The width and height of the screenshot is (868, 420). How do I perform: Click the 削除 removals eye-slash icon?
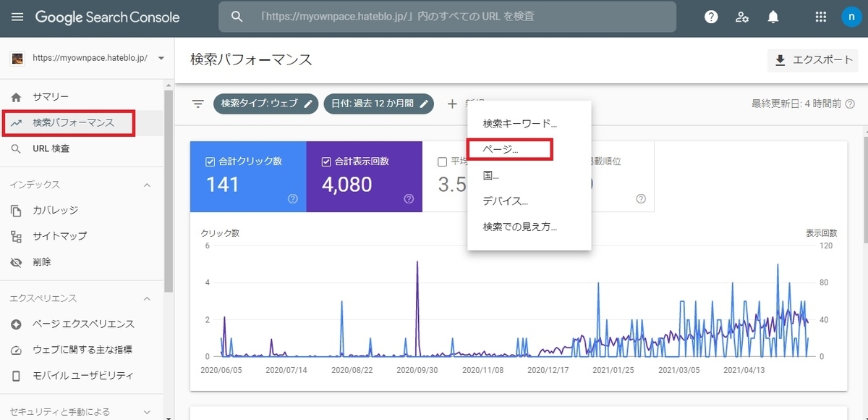(17, 262)
